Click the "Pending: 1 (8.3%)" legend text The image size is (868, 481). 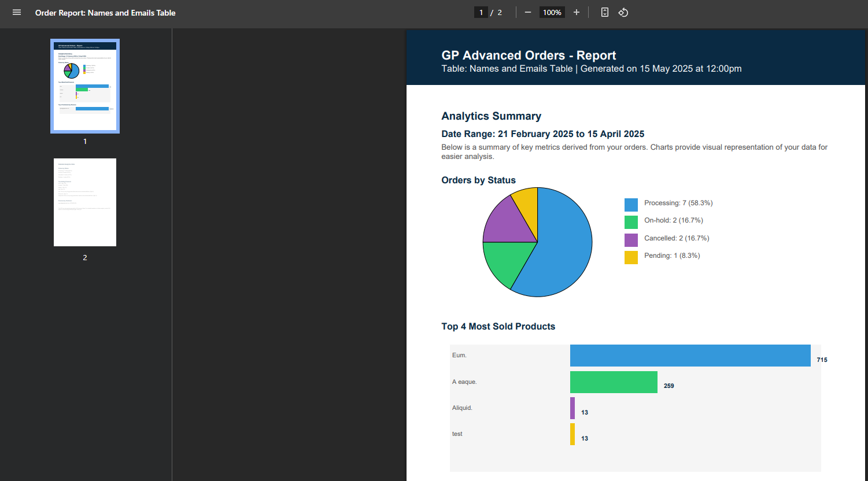672,256
